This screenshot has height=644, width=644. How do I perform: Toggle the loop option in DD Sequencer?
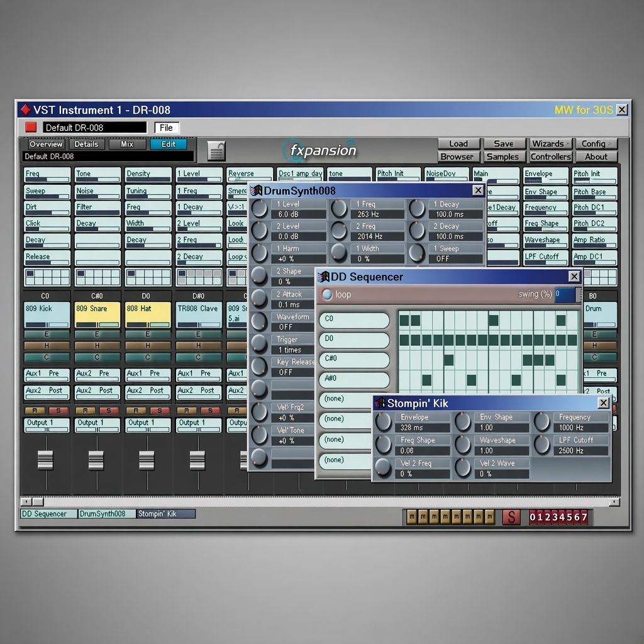pyautogui.click(x=327, y=294)
